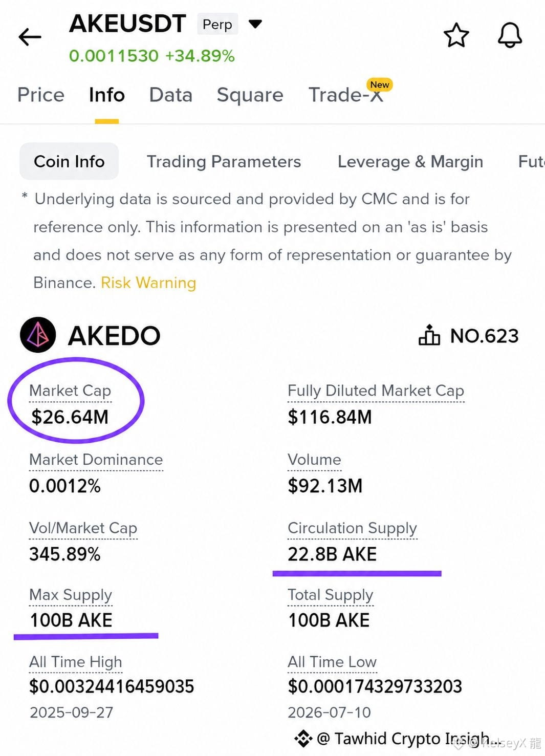
Task: Tap the AKEDO coin logo
Action: [38, 335]
